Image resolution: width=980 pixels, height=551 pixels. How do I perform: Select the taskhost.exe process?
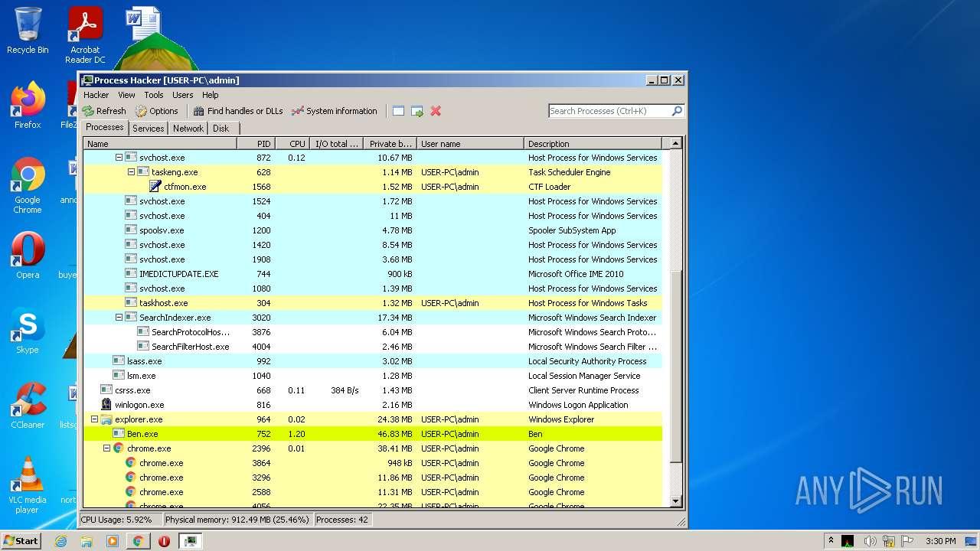372,303
